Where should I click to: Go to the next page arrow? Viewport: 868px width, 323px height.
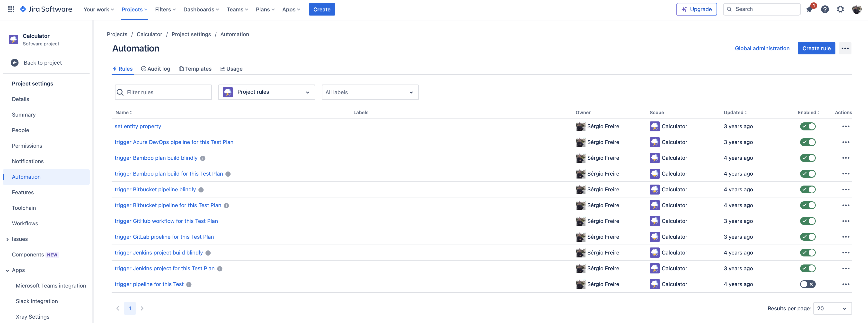click(142, 308)
